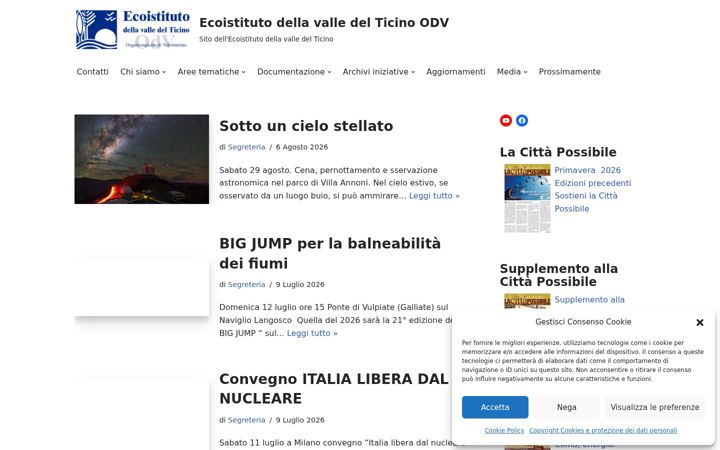Click the 'Gestisci Consenso Cookie' heading
720x450 pixels.
point(583,322)
